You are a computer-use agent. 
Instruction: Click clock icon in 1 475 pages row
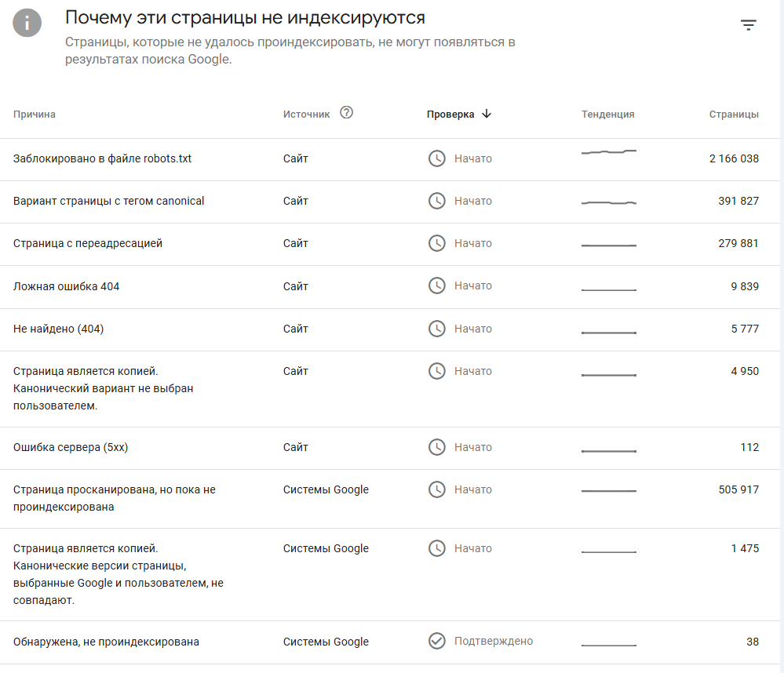click(436, 548)
